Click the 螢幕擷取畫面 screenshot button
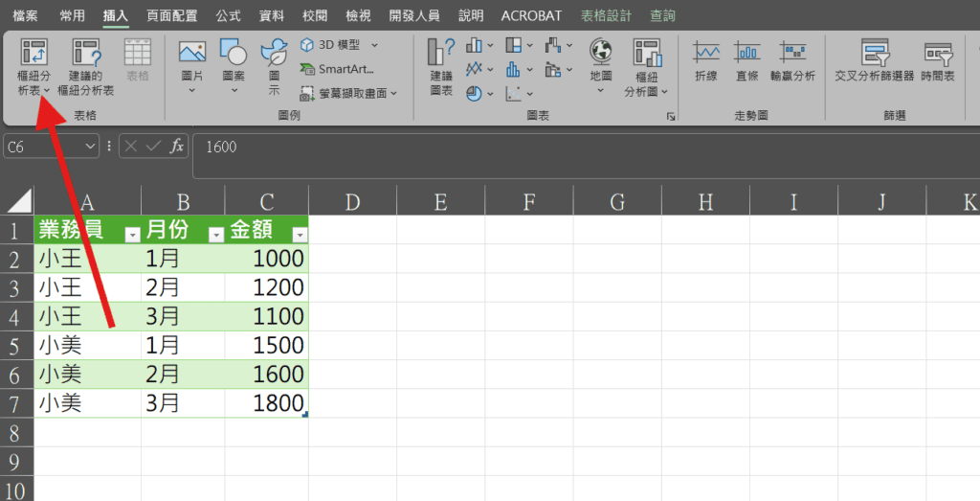The image size is (980, 501). 349,93
